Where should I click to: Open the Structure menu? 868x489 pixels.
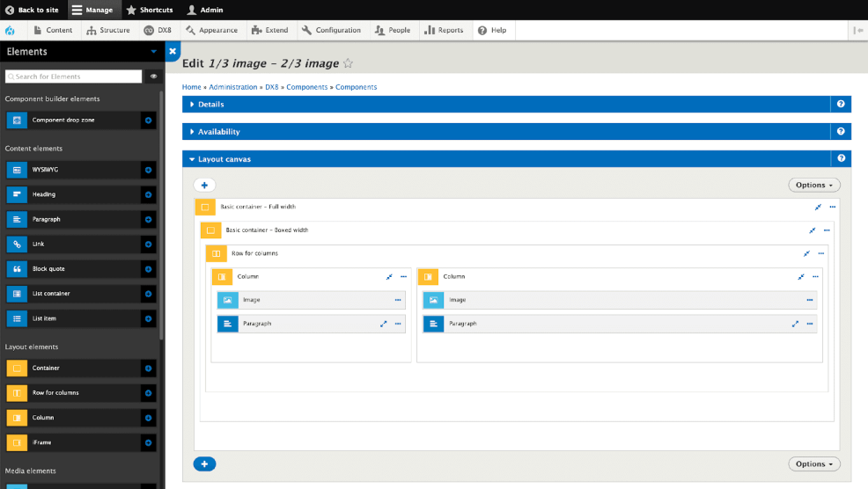[108, 30]
